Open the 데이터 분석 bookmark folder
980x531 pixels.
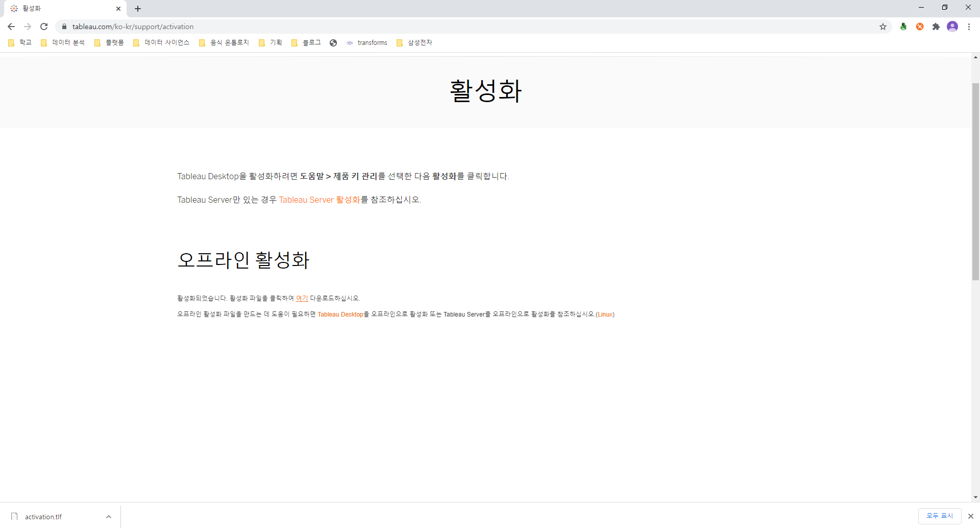click(x=63, y=43)
